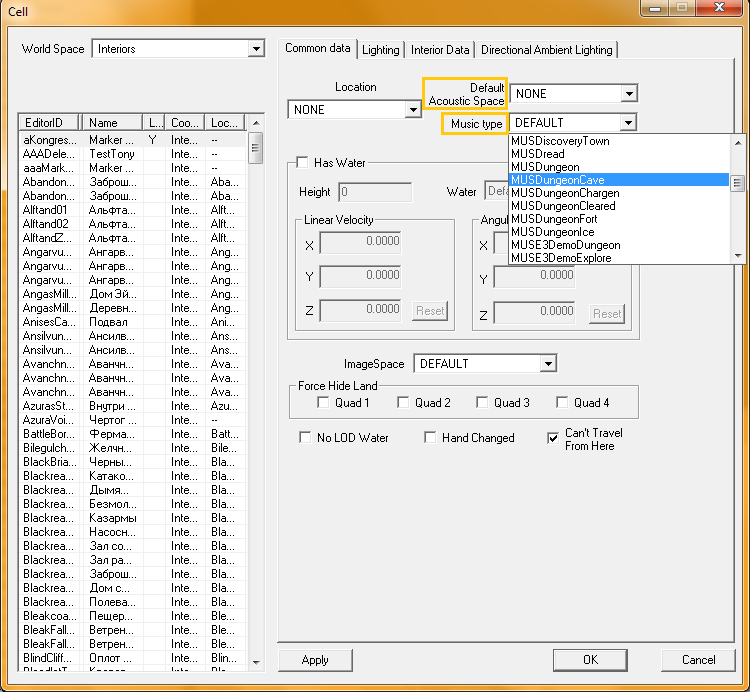Click music list scroll up arrow
This screenshot has width=750, height=692.
tap(738, 143)
